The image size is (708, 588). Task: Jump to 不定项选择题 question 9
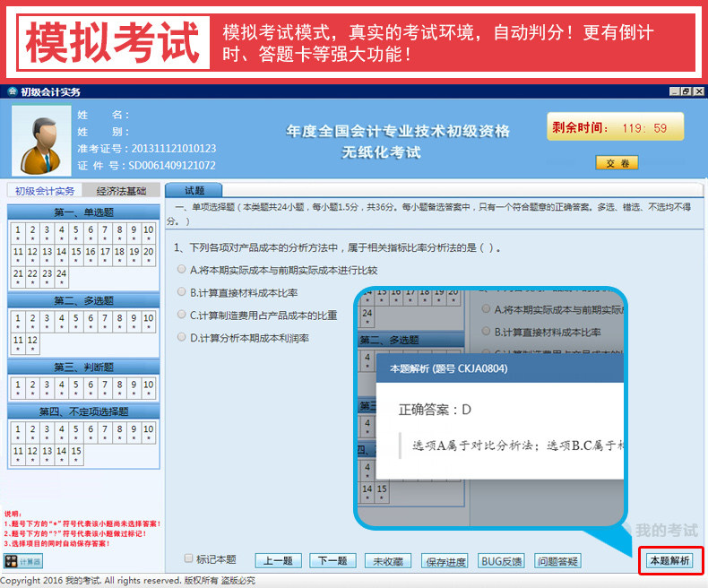click(134, 432)
